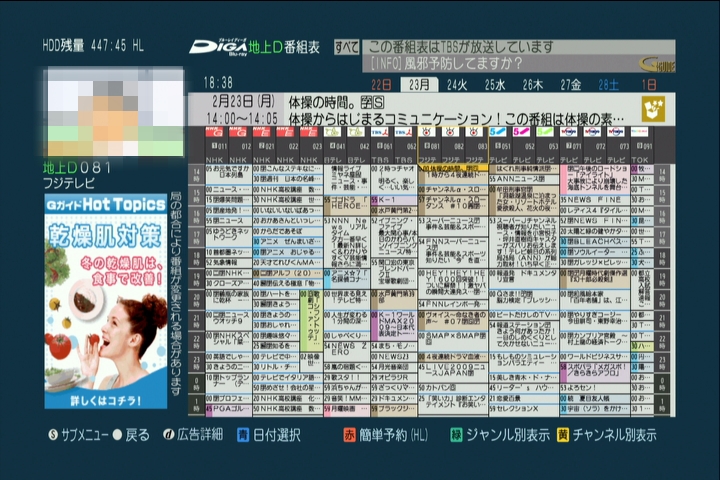Switch to the 27金 date tab
Viewport: 720px width, 480px height.
tap(571, 85)
